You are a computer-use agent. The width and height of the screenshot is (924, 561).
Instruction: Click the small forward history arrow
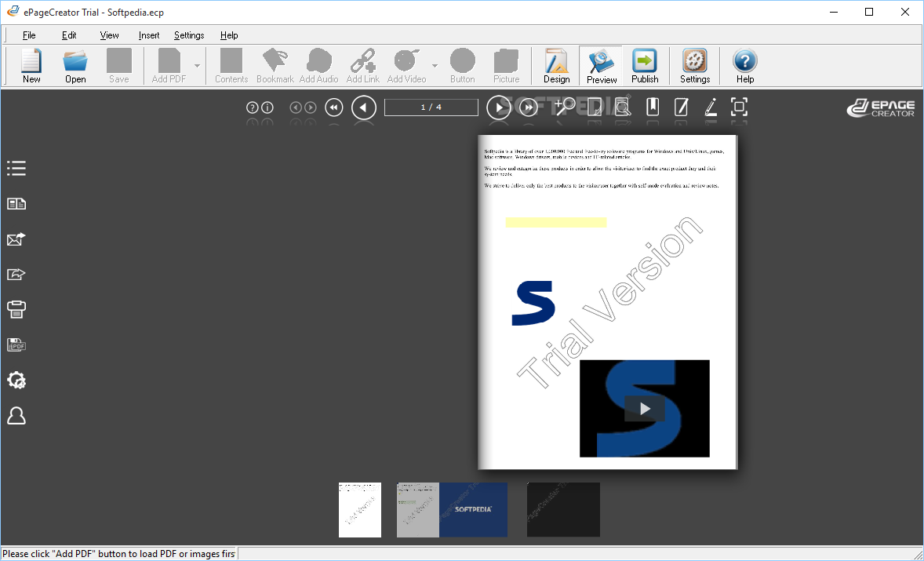coord(311,107)
